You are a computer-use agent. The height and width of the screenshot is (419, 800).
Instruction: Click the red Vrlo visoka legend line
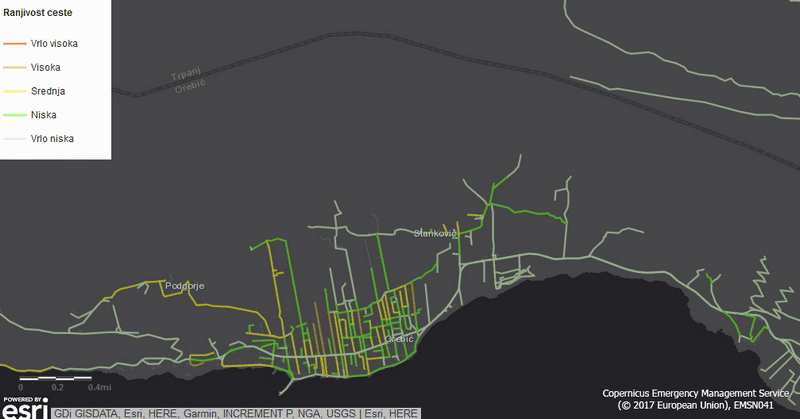tap(15, 44)
